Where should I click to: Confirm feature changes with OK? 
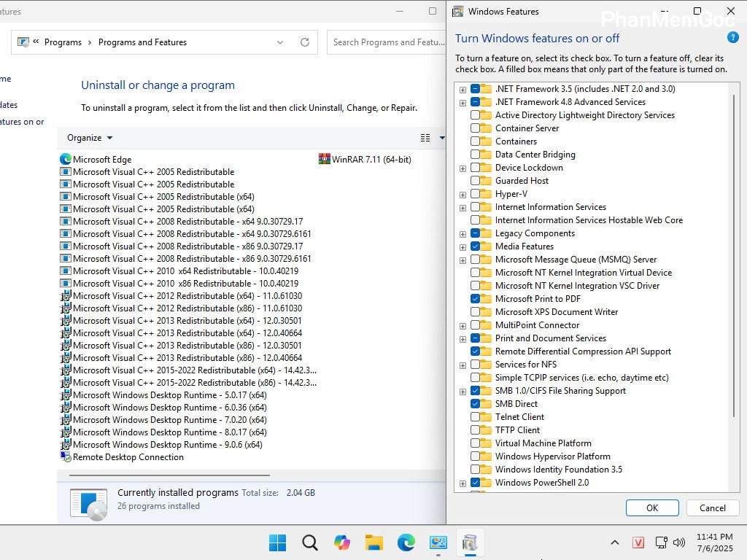pyautogui.click(x=651, y=507)
